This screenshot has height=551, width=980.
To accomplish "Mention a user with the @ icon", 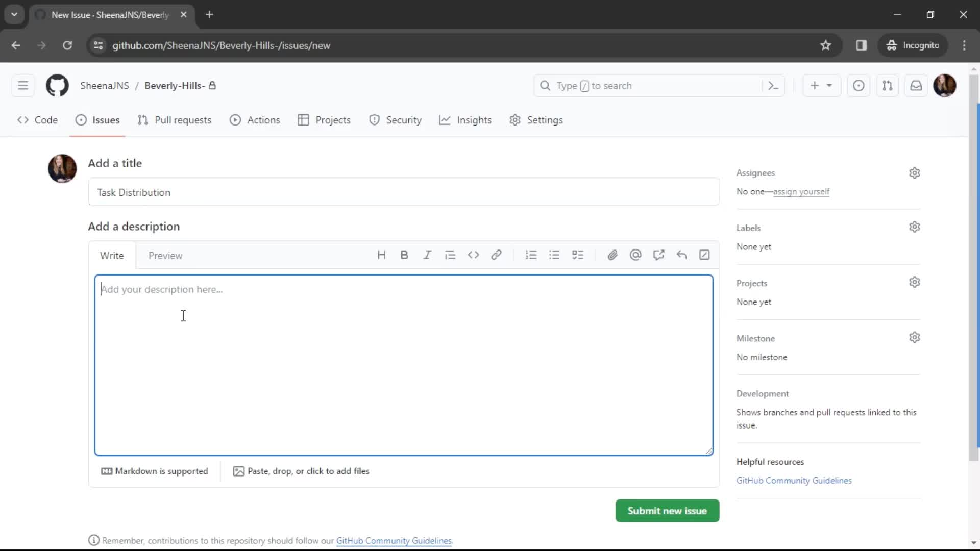I will pos(635,255).
